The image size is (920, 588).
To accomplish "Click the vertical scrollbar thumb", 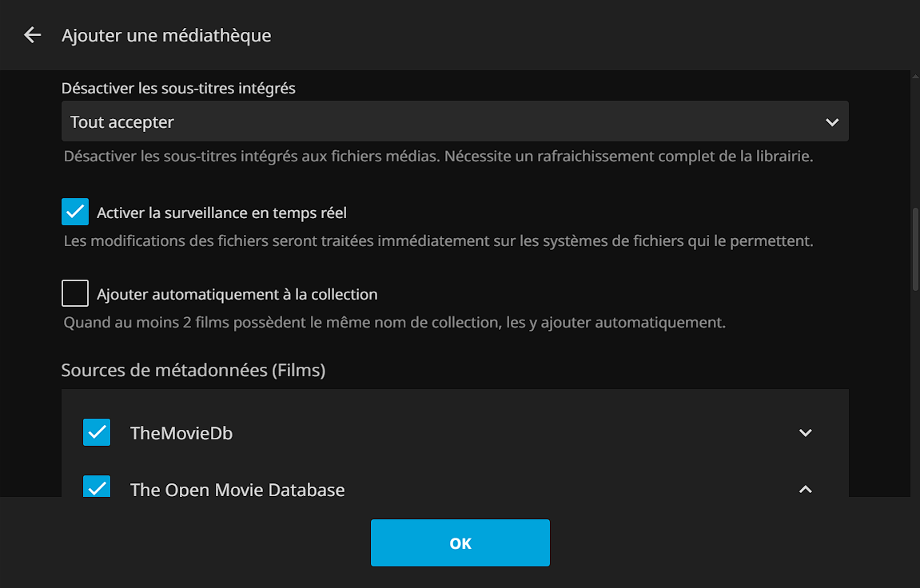I will click(915, 248).
